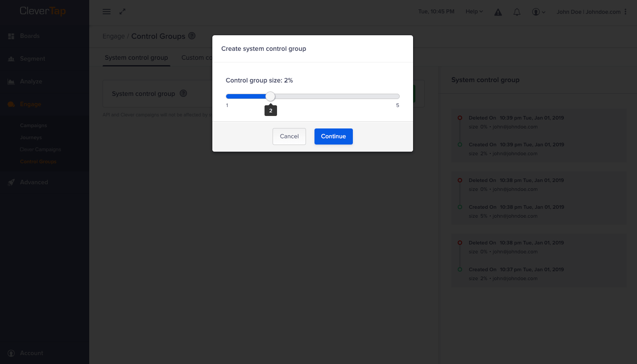
Task: Click the Engage breadcrumb link
Action: click(114, 36)
